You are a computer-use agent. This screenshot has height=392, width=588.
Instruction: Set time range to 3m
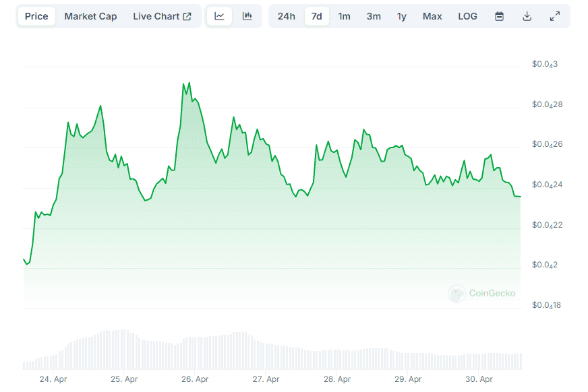[374, 16]
